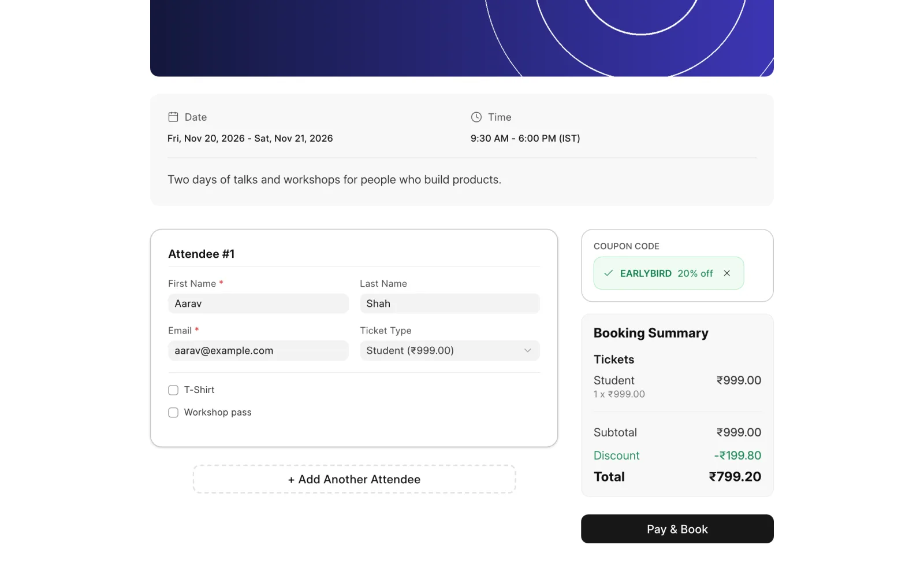Screen dimensions: 924x578
Task: Click the '20% off' coupon text
Action: (695, 273)
